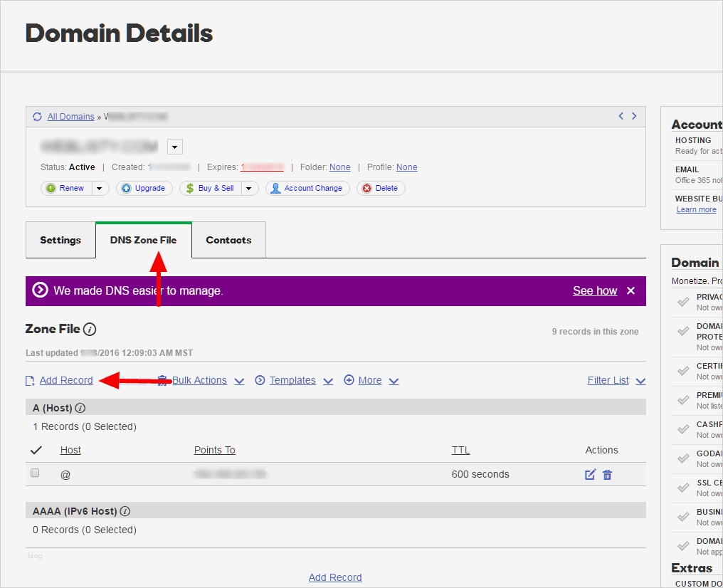Image resolution: width=723 pixels, height=588 pixels.
Task: Click the Bulk Actions trash icon
Action: click(162, 380)
